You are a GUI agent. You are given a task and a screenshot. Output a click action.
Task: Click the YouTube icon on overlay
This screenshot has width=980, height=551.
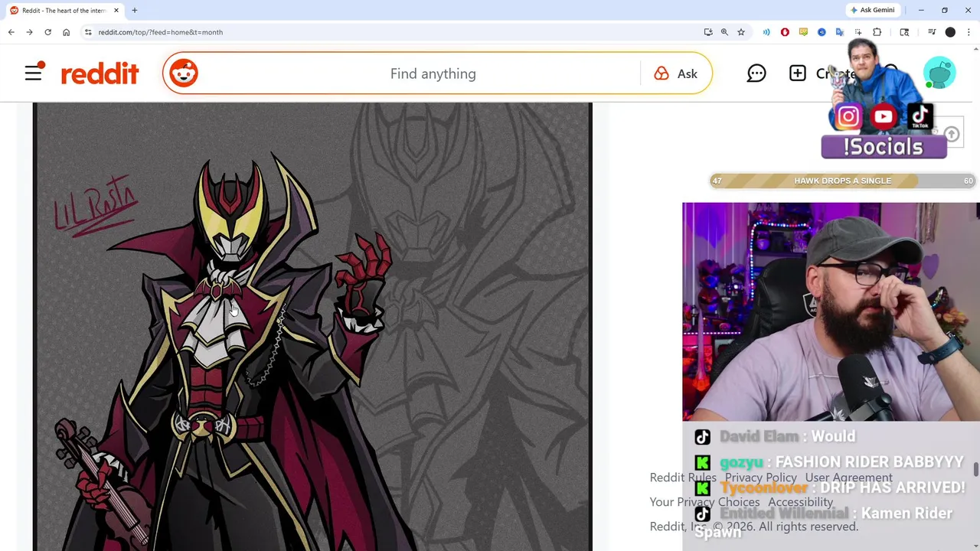pos(884,117)
